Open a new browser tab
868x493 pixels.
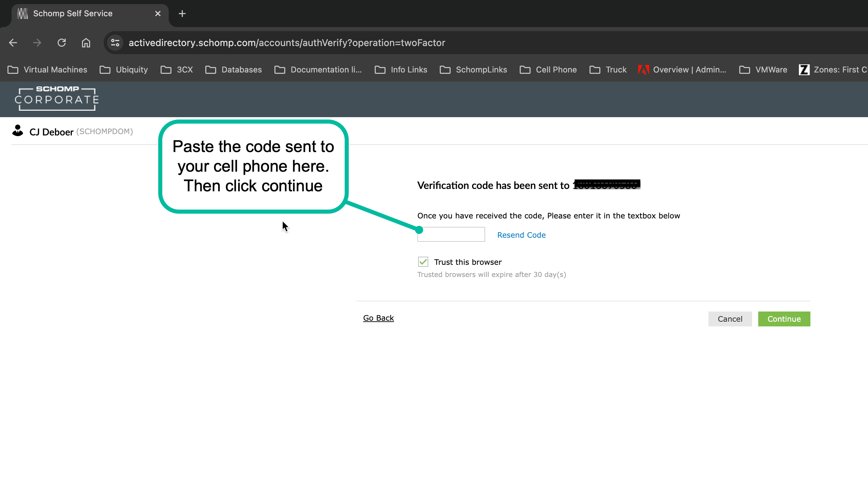point(182,14)
